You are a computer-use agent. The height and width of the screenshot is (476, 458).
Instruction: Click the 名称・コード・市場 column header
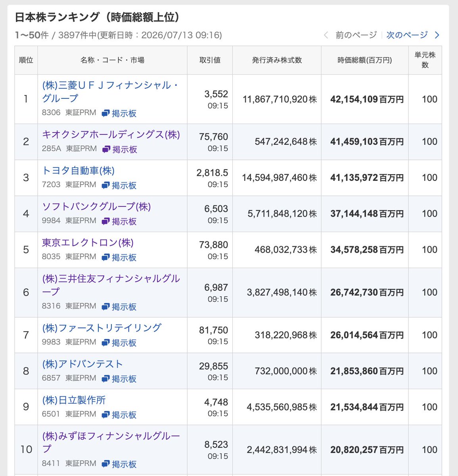pyautogui.click(x=113, y=60)
